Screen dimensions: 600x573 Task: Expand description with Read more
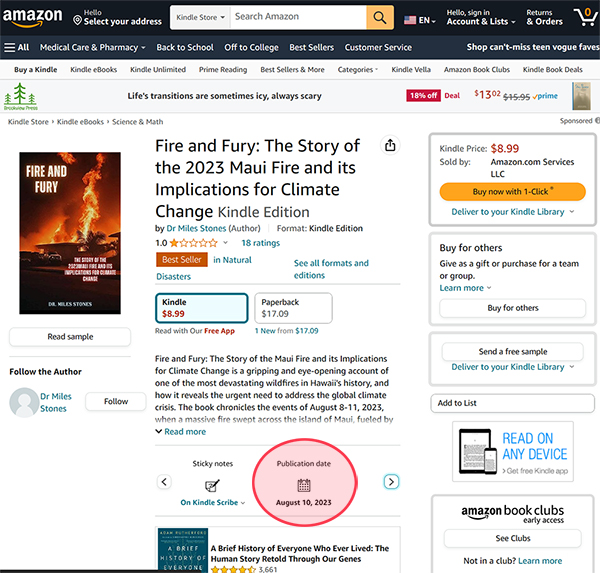(x=181, y=431)
